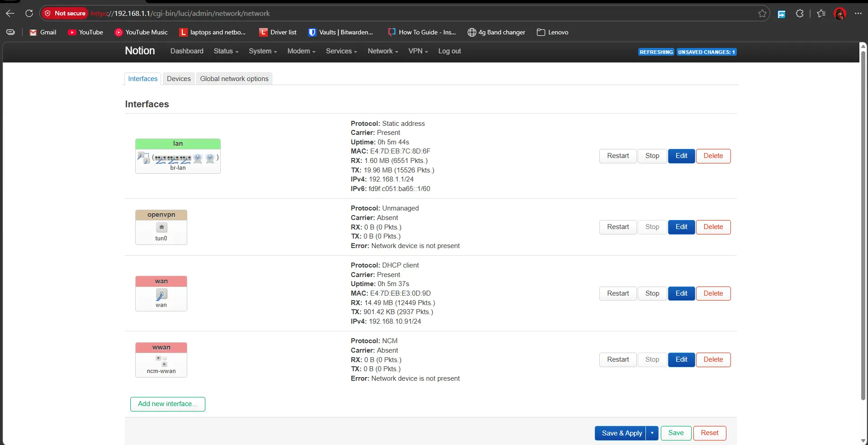Delete the lan interface
The image size is (868, 445).
713,156
